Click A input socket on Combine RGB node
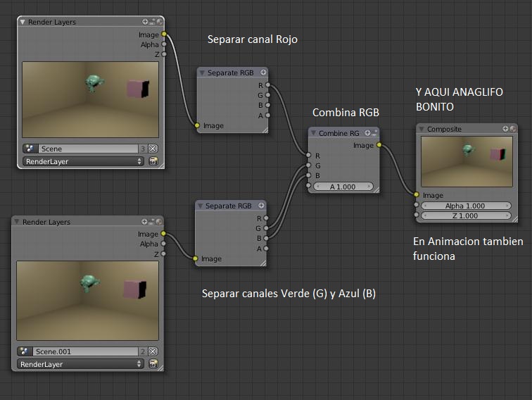The height and width of the screenshot is (400, 532). [x=308, y=185]
